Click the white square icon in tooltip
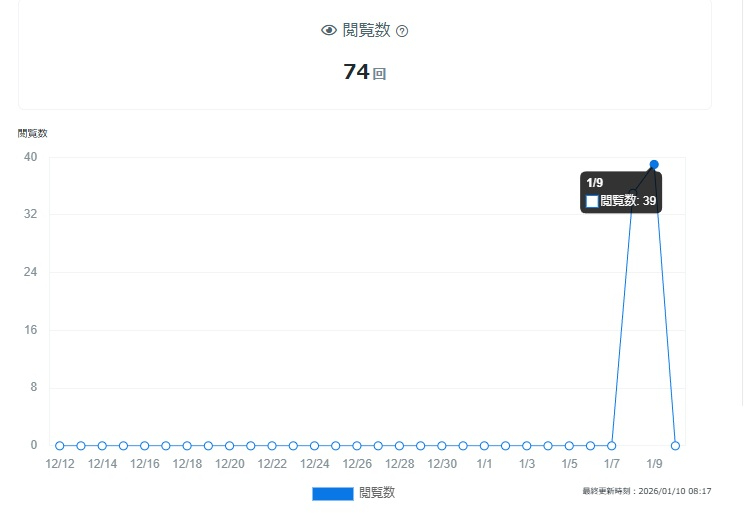The image size is (744, 513). (592, 201)
